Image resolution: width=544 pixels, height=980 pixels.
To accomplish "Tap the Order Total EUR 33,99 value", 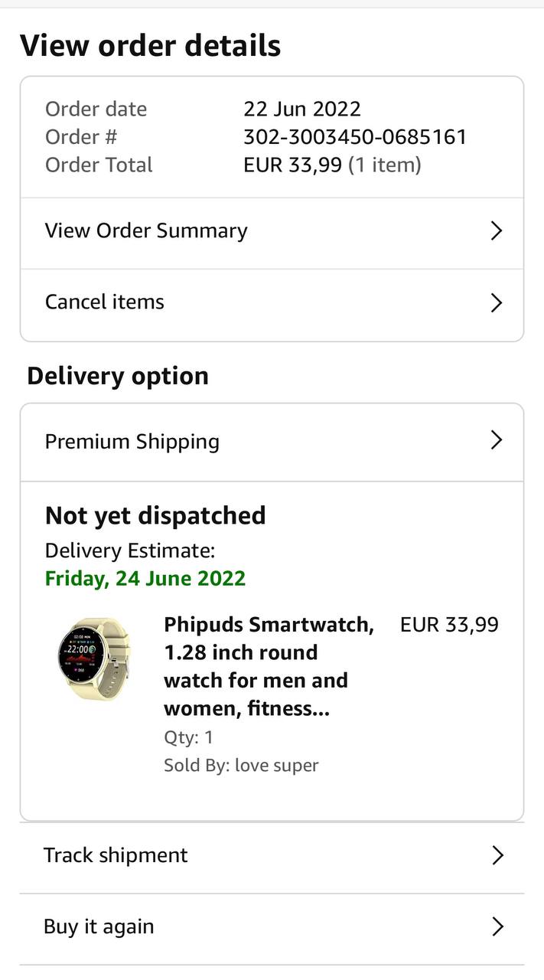I will [293, 165].
